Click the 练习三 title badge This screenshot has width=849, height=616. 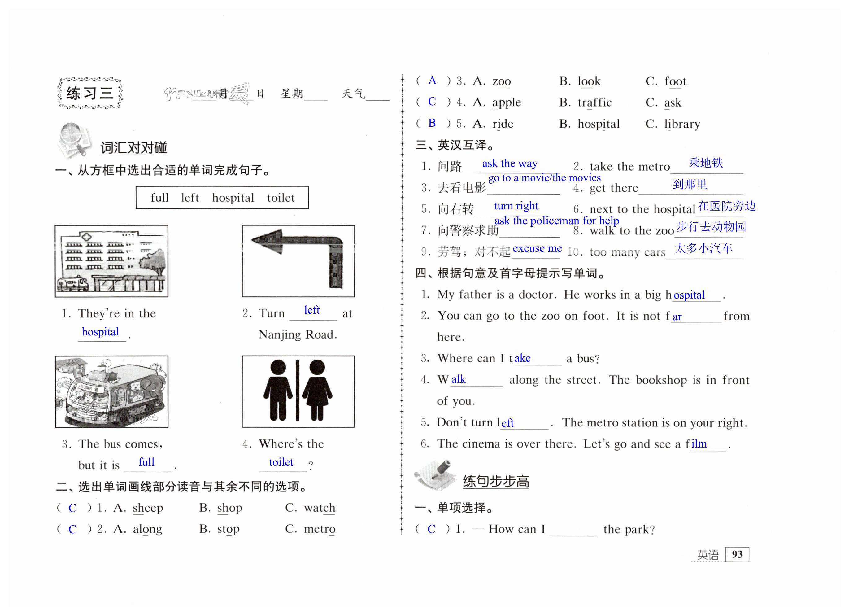(90, 93)
